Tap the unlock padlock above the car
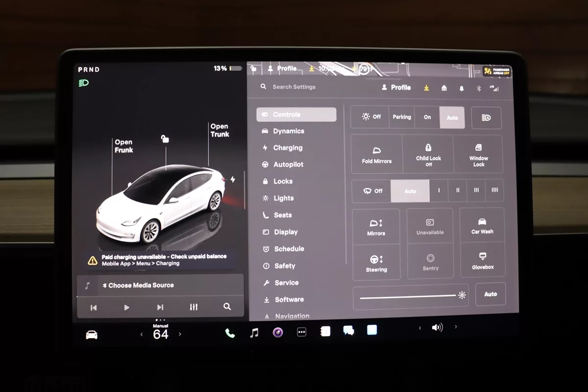 point(165,140)
